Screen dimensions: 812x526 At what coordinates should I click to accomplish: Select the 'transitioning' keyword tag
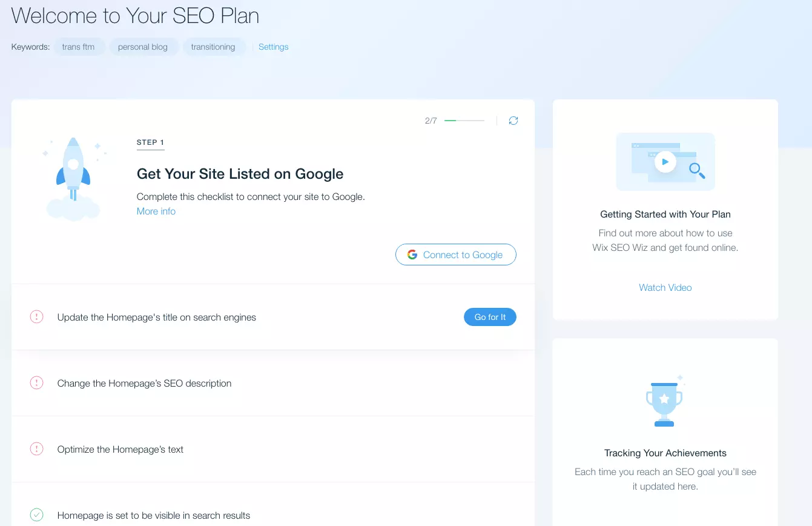coord(213,47)
